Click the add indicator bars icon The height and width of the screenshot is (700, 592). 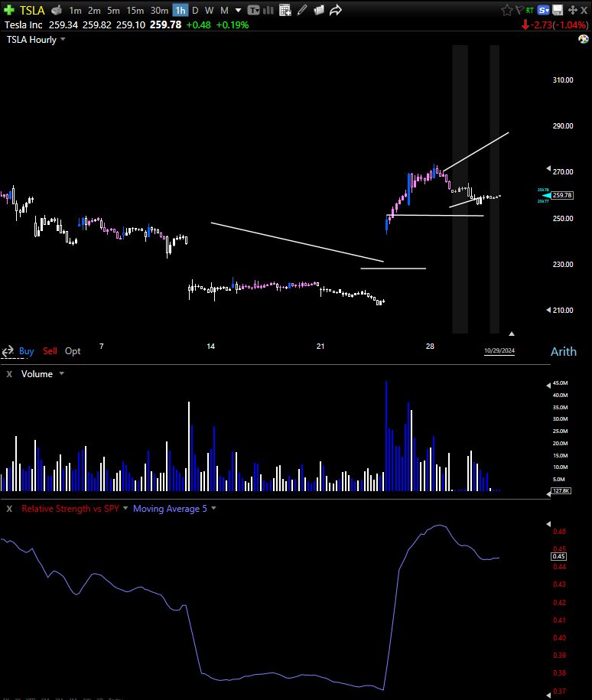(268, 10)
